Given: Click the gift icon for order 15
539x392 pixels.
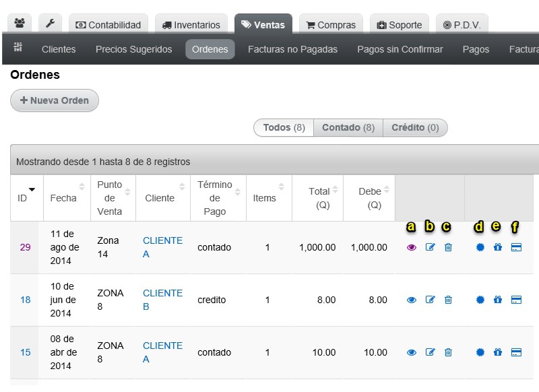Looking at the screenshot, I should [x=498, y=352].
